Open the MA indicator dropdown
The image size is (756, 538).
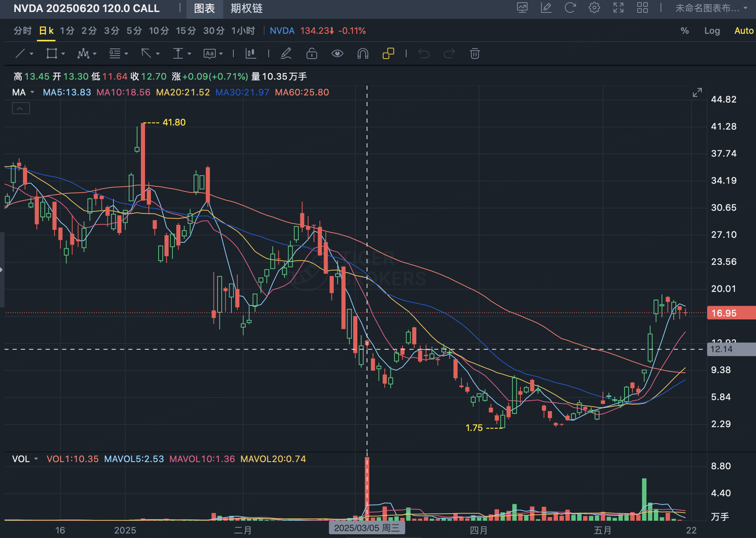[x=32, y=92]
